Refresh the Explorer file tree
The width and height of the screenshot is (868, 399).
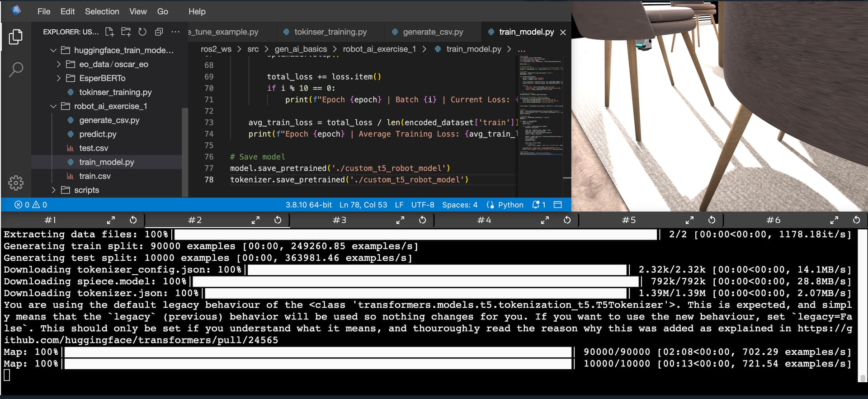pyautogui.click(x=142, y=32)
